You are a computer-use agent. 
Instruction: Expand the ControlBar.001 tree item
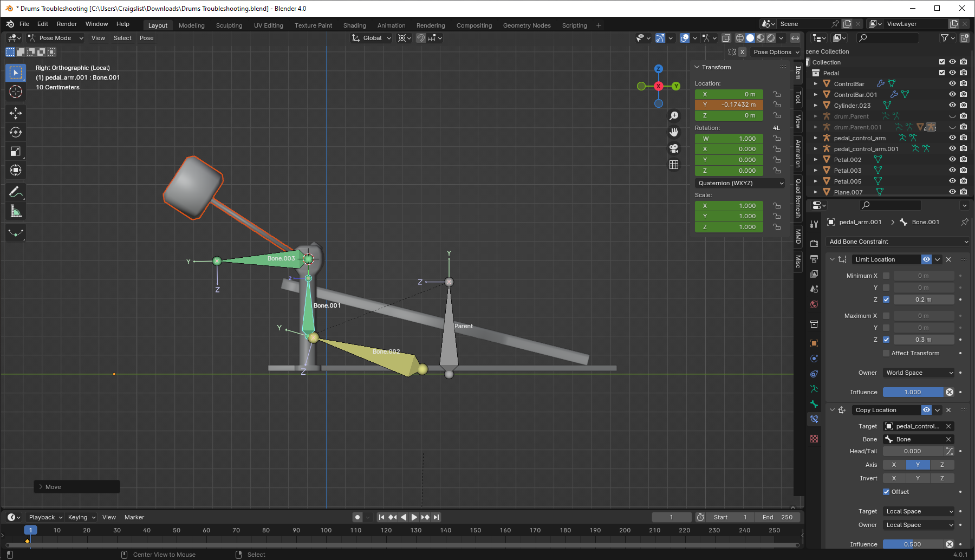[816, 94]
